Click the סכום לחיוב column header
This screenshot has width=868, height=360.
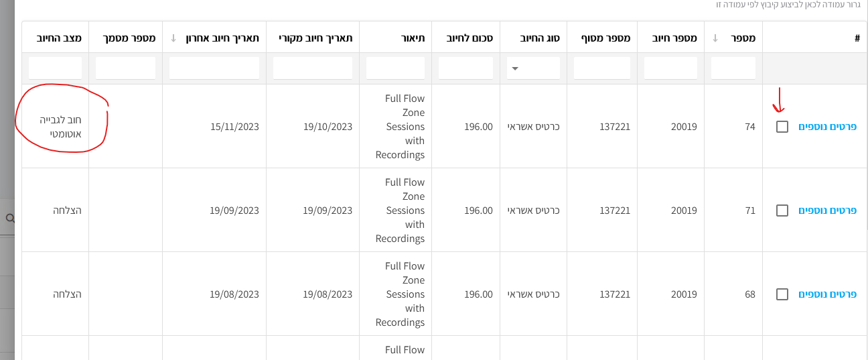(x=470, y=38)
